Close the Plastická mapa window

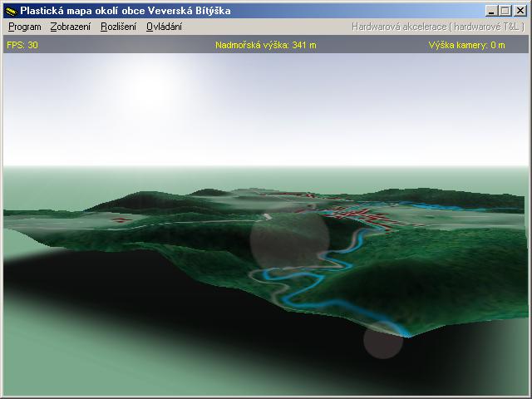(x=520, y=11)
